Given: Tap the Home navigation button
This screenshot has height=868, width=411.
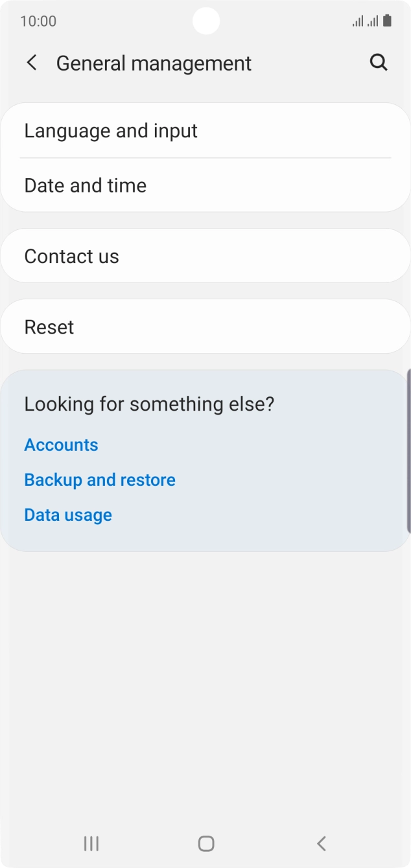Looking at the screenshot, I should click(205, 843).
